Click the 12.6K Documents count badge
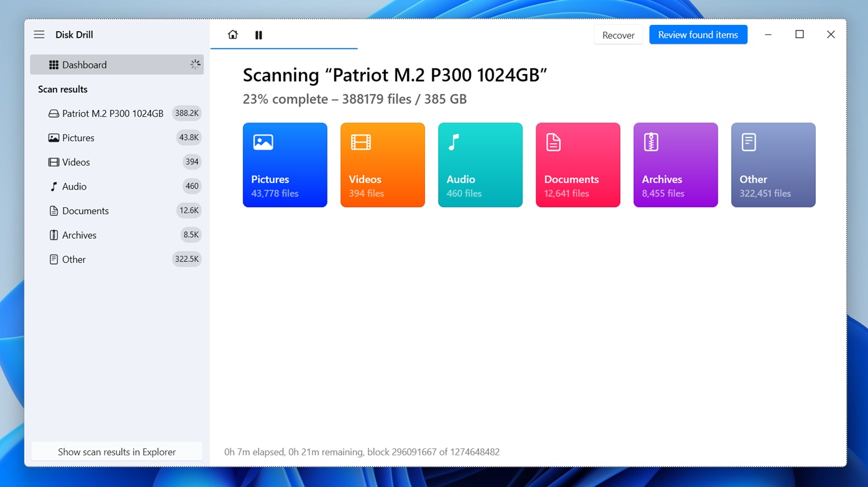The image size is (868, 487). point(189,210)
